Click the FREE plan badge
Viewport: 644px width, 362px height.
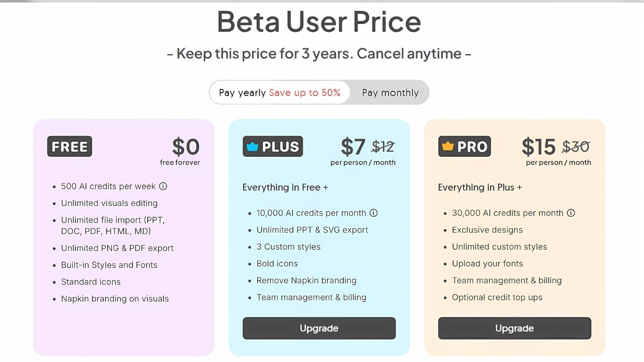pos(70,146)
